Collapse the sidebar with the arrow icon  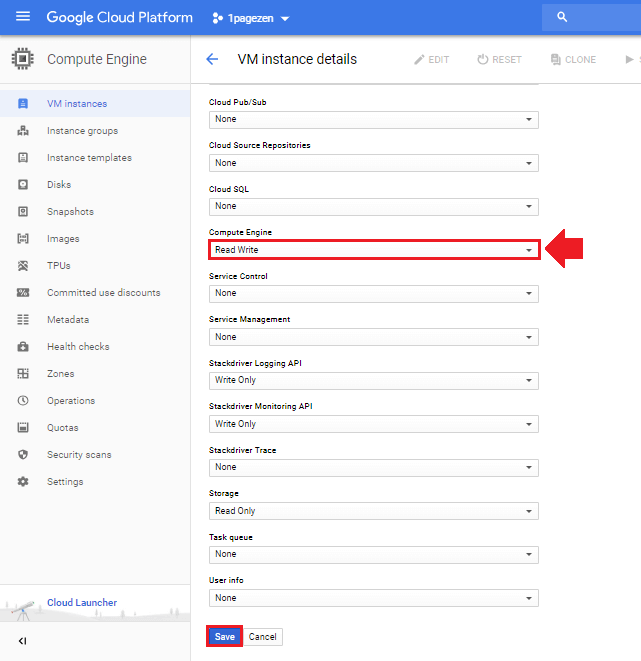point(22,641)
